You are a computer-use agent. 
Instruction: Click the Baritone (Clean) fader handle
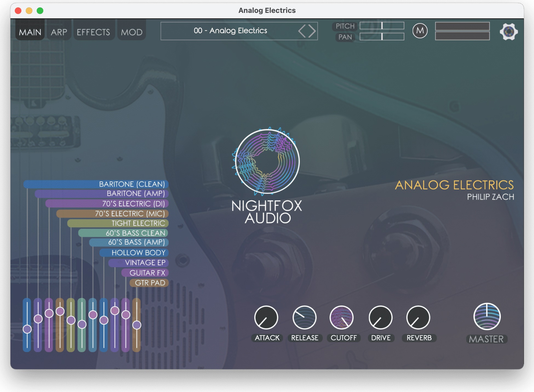tap(27, 329)
